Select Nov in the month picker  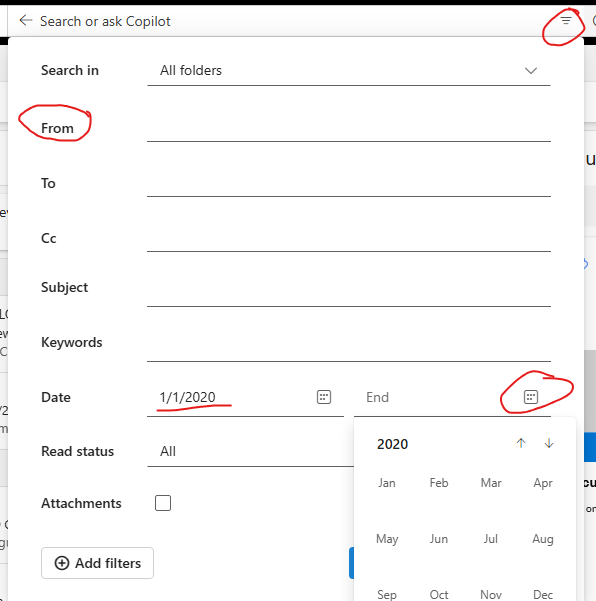491,594
